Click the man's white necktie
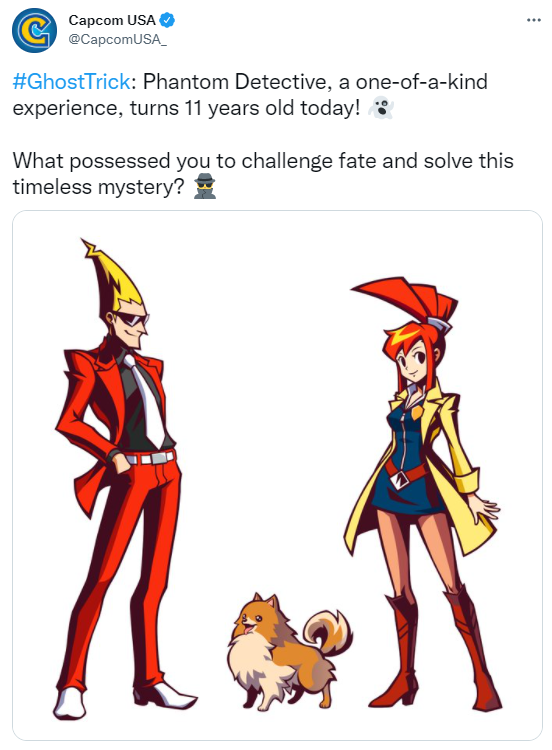Image resolution: width=552 pixels, height=750 pixels. click(x=146, y=400)
